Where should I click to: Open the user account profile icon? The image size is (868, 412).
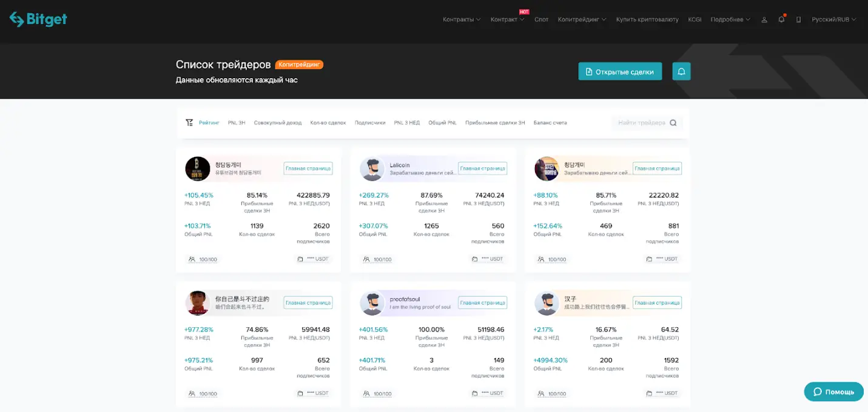764,19
